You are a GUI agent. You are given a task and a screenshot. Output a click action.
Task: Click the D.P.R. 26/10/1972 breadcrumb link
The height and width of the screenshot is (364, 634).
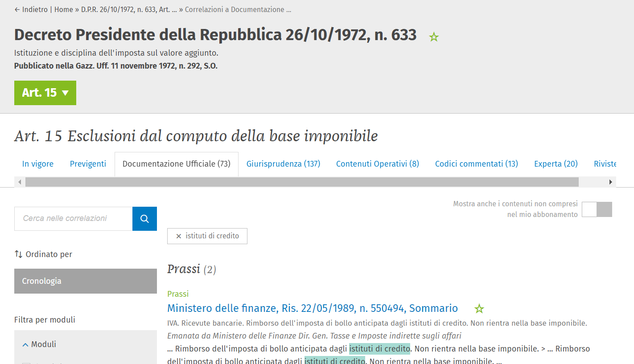point(129,9)
